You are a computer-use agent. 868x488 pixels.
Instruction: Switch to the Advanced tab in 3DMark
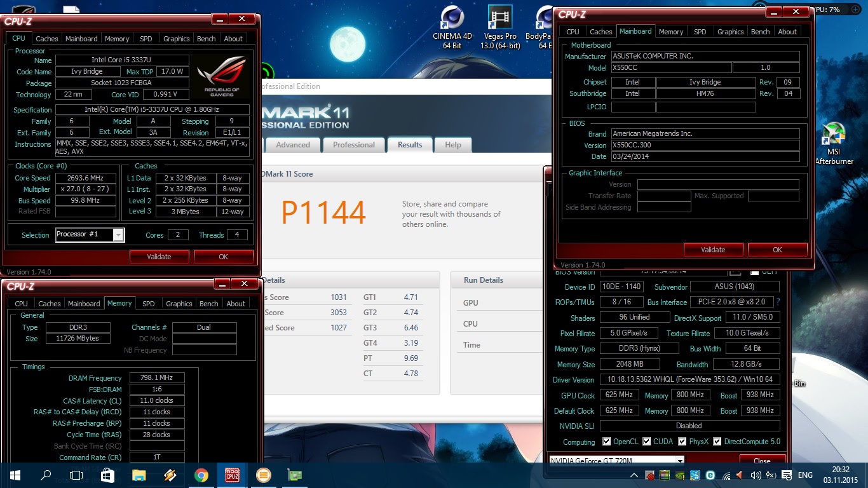(293, 145)
